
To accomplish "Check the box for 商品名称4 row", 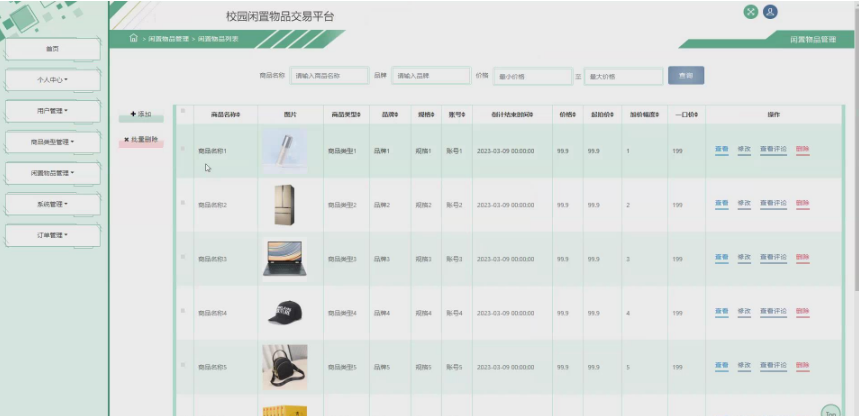I will click(x=183, y=311).
